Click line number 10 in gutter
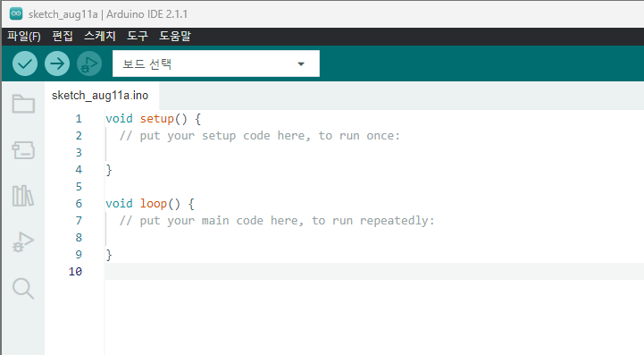 (x=75, y=272)
